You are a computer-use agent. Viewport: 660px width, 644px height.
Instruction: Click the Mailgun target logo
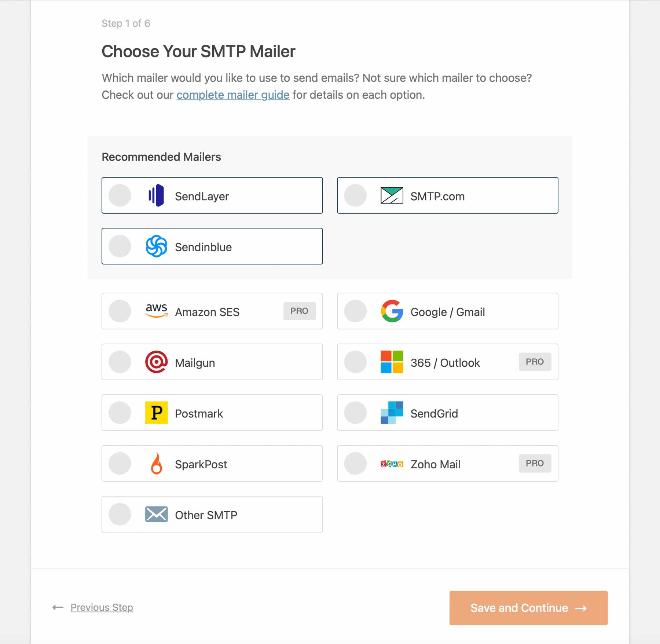tap(157, 362)
